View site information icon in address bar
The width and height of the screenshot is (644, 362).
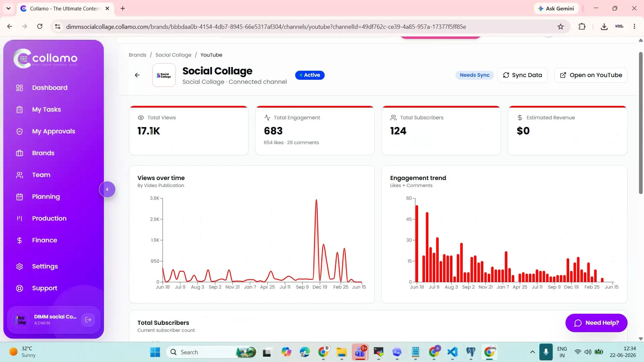(58, 26)
